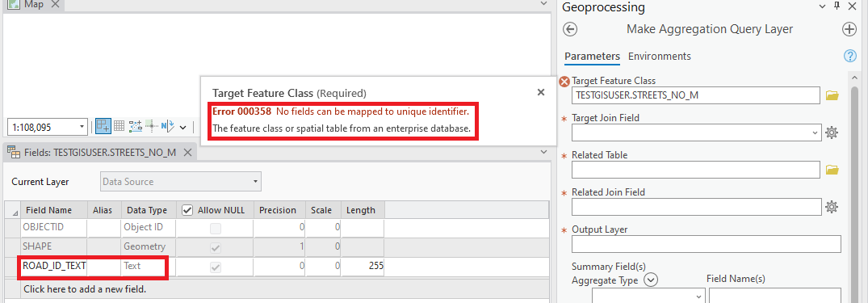
Task: Close the Target Feature Class error popup
Action: point(541,92)
